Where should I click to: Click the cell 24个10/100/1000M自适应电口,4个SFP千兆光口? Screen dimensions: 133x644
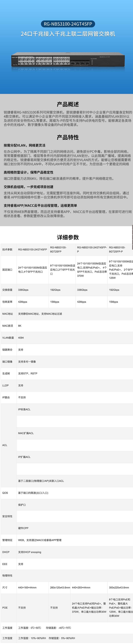coord(32,270)
